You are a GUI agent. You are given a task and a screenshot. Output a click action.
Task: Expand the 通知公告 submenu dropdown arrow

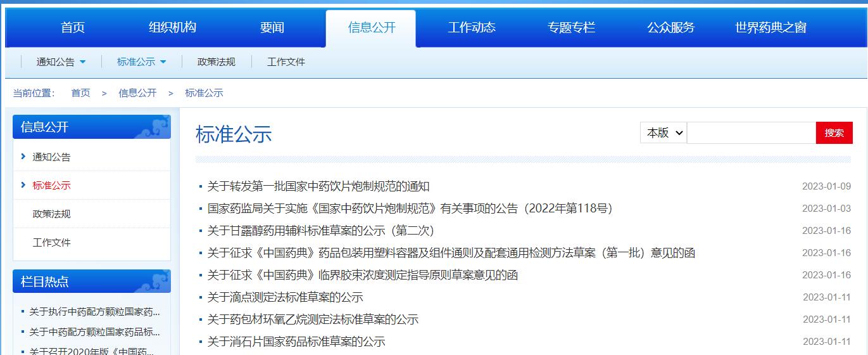tap(83, 62)
